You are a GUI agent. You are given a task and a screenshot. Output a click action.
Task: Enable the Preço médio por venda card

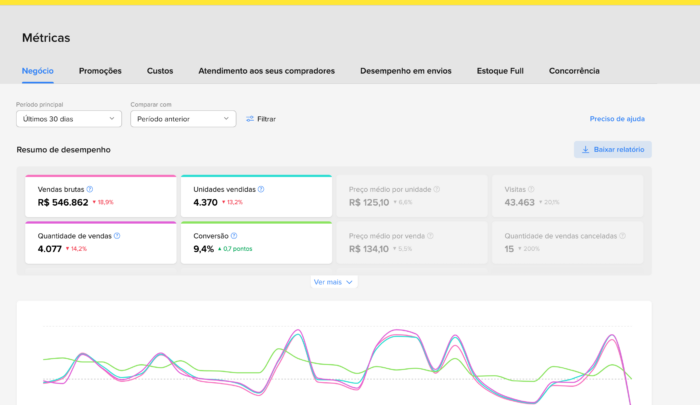(x=412, y=242)
